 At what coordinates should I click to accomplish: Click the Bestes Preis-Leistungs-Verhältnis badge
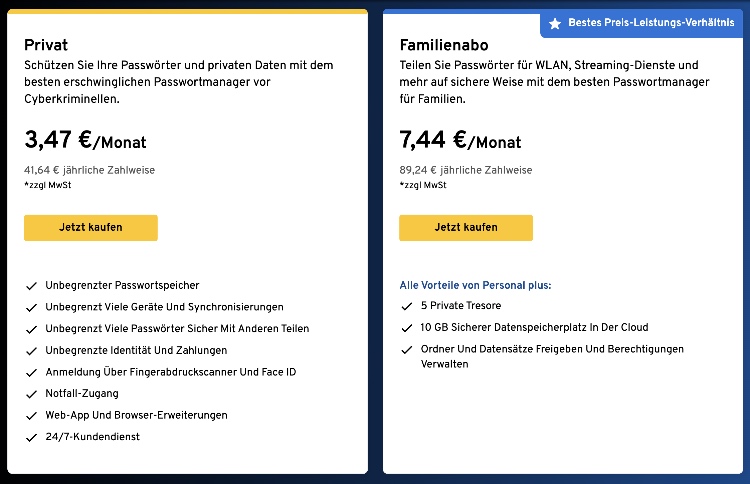pyautogui.click(x=641, y=23)
